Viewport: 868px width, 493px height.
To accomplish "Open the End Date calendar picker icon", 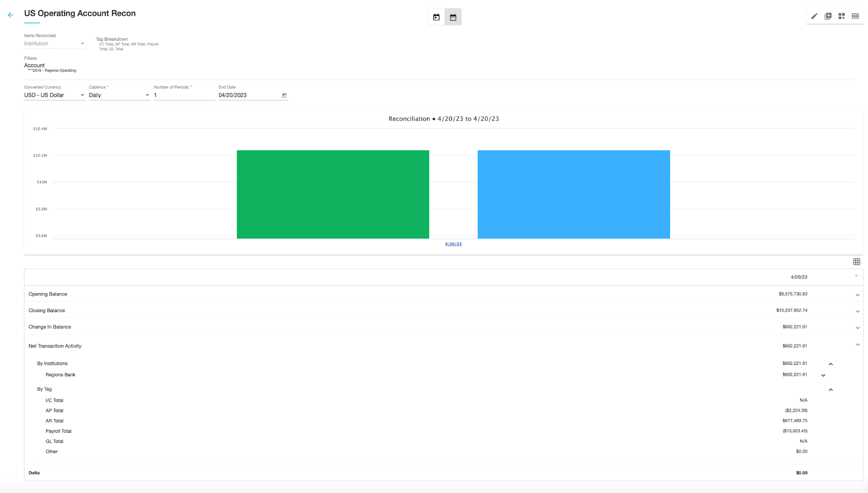I will tap(284, 96).
